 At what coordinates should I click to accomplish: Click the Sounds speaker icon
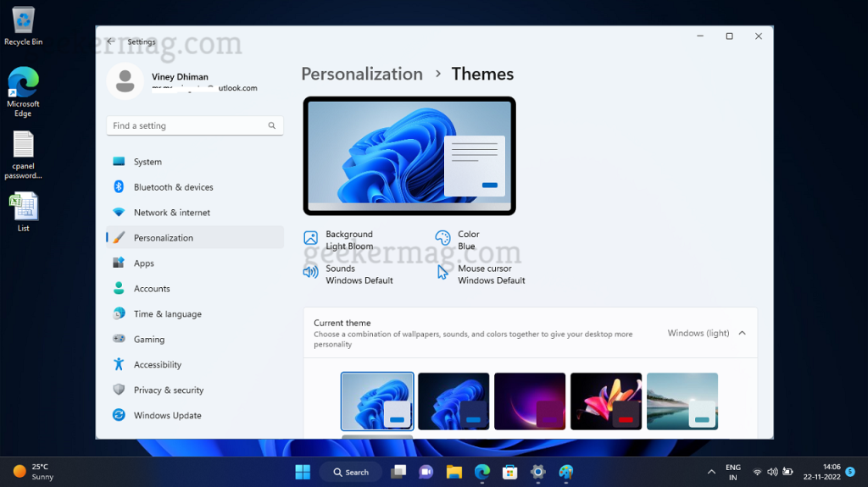click(x=310, y=272)
